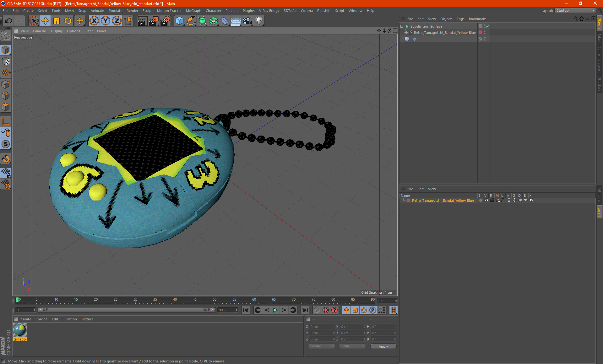
Task: Open the spline Pen tool
Action: [191, 21]
